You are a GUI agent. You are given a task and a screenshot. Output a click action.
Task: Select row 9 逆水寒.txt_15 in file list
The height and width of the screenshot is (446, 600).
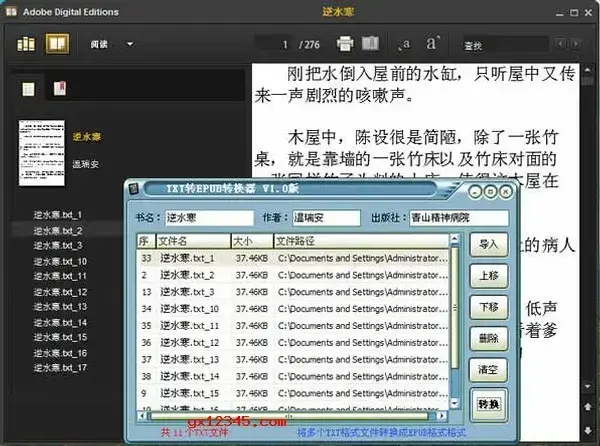coord(293,393)
